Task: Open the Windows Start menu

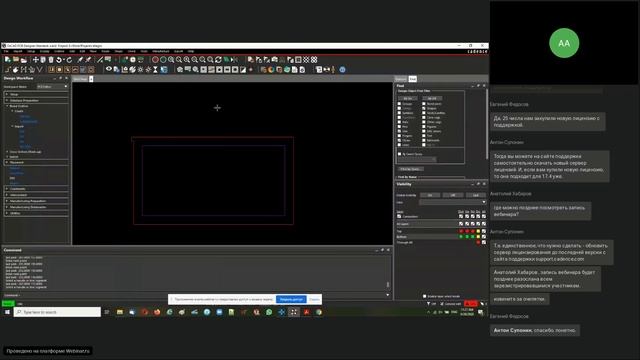Action: (x=7, y=312)
